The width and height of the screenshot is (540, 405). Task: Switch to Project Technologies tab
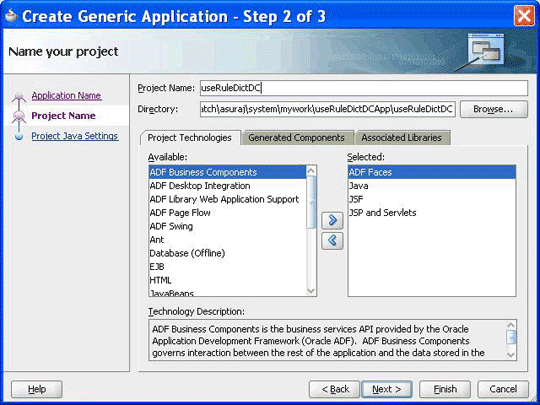189,138
